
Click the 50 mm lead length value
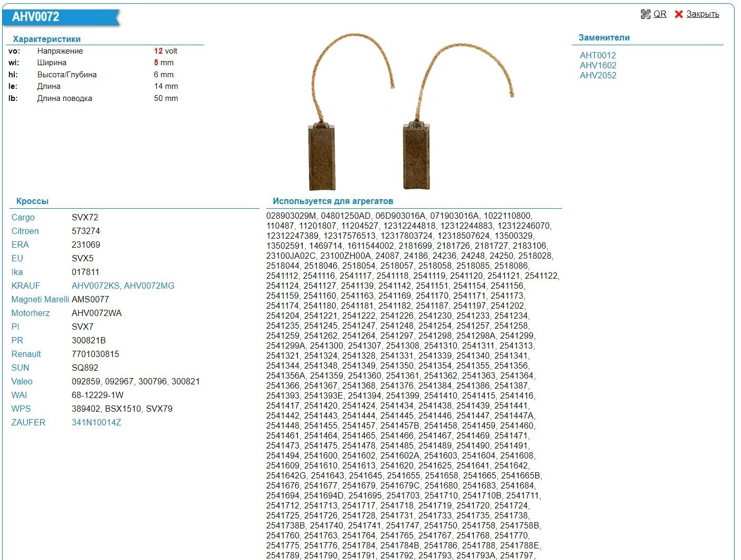point(166,98)
